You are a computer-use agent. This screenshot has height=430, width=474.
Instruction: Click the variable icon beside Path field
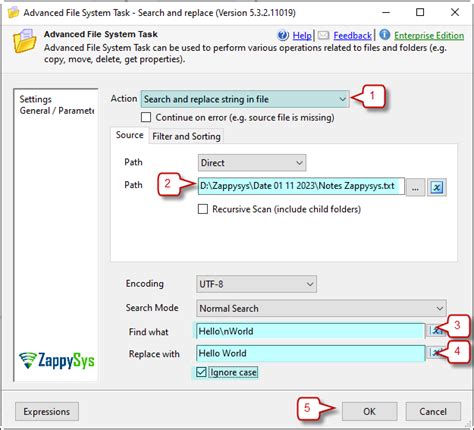(437, 187)
